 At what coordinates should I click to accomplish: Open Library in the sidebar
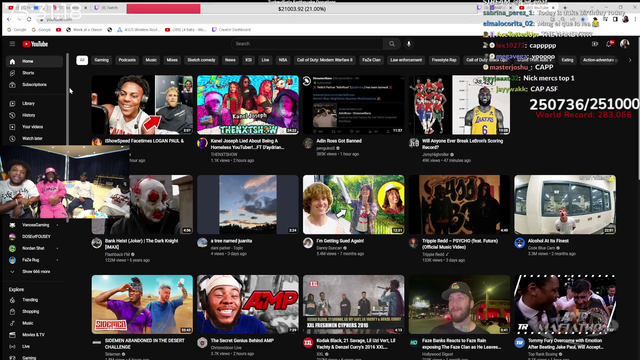tap(34, 103)
